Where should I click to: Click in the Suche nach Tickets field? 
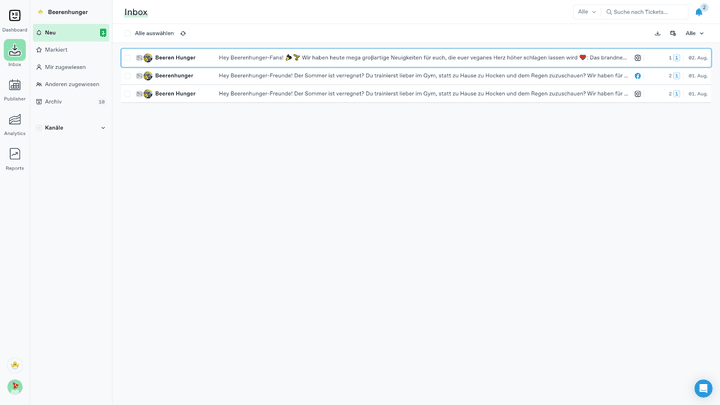coord(645,12)
